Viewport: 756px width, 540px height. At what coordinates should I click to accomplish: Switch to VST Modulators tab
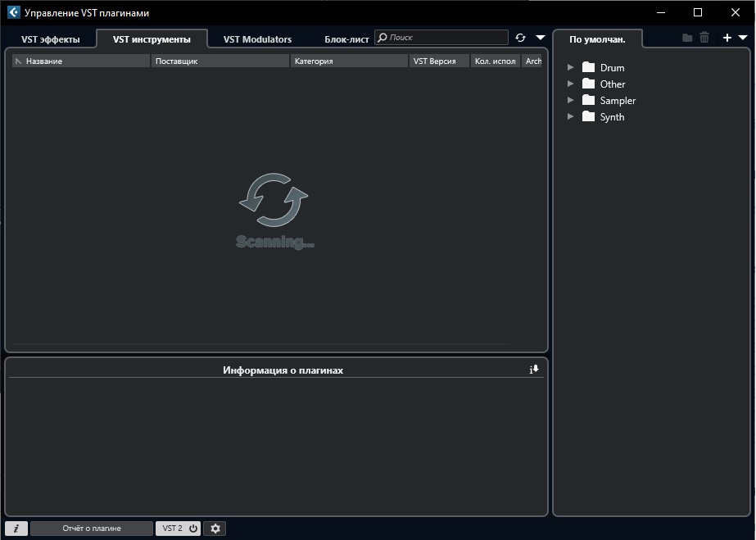point(257,39)
